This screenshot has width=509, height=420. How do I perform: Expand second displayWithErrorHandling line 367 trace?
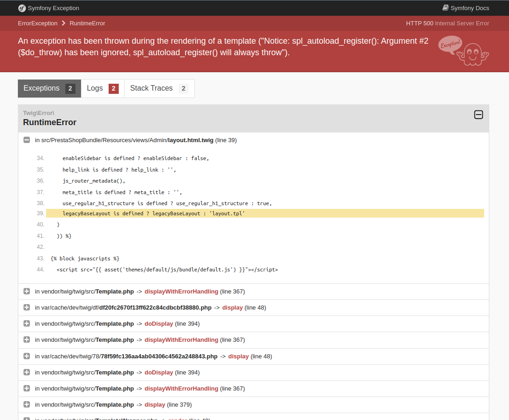tap(27, 339)
